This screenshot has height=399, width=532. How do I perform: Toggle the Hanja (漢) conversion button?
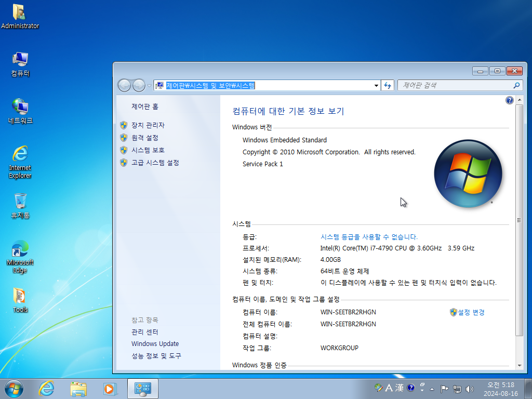(400, 388)
